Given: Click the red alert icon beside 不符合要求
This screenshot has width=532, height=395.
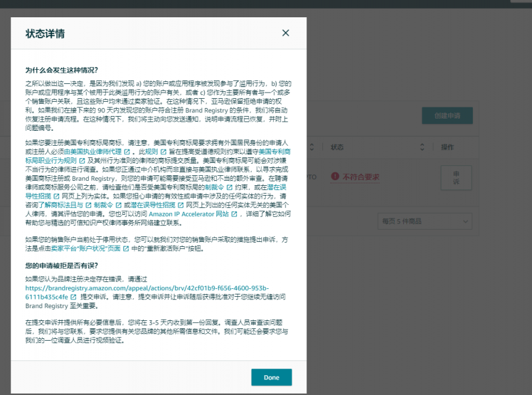Looking at the screenshot, I should [335, 176].
